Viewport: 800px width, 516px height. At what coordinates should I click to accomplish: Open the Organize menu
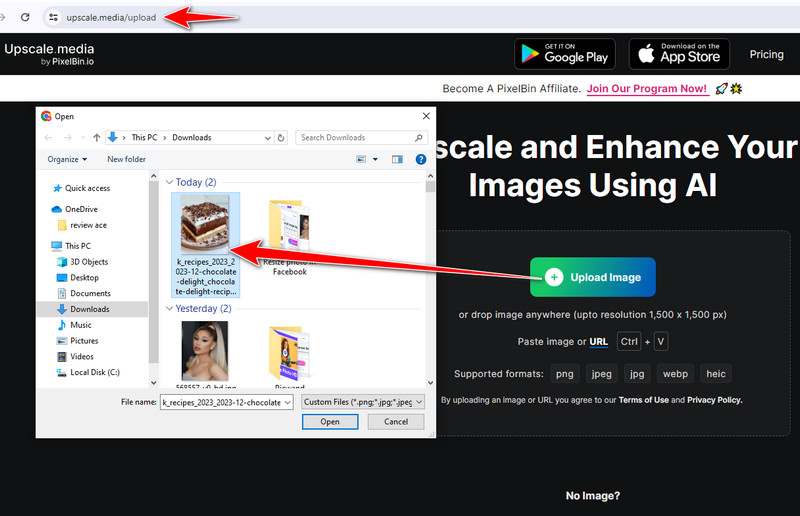point(67,159)
